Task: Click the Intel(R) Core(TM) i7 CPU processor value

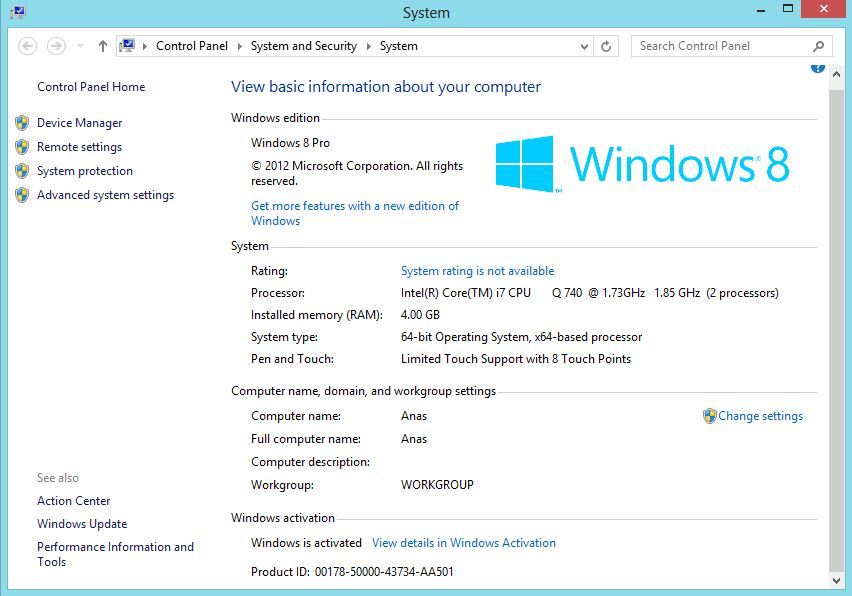Action: pos(590,293)
